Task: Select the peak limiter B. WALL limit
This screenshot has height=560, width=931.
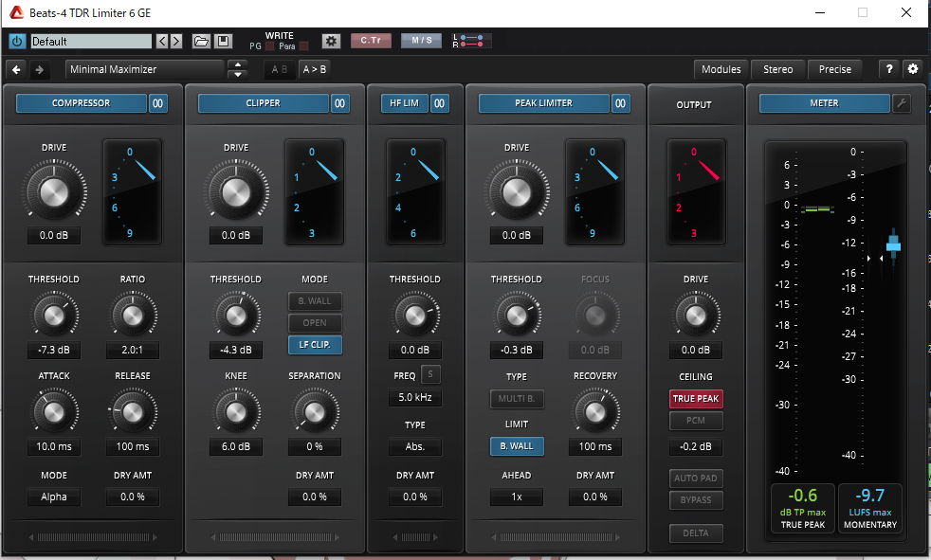Action: coord(517,446)
